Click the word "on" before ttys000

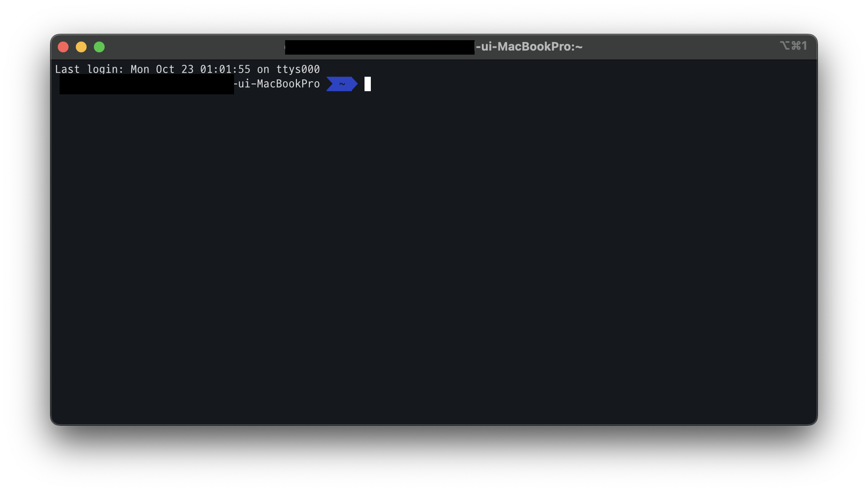point(263,69)
